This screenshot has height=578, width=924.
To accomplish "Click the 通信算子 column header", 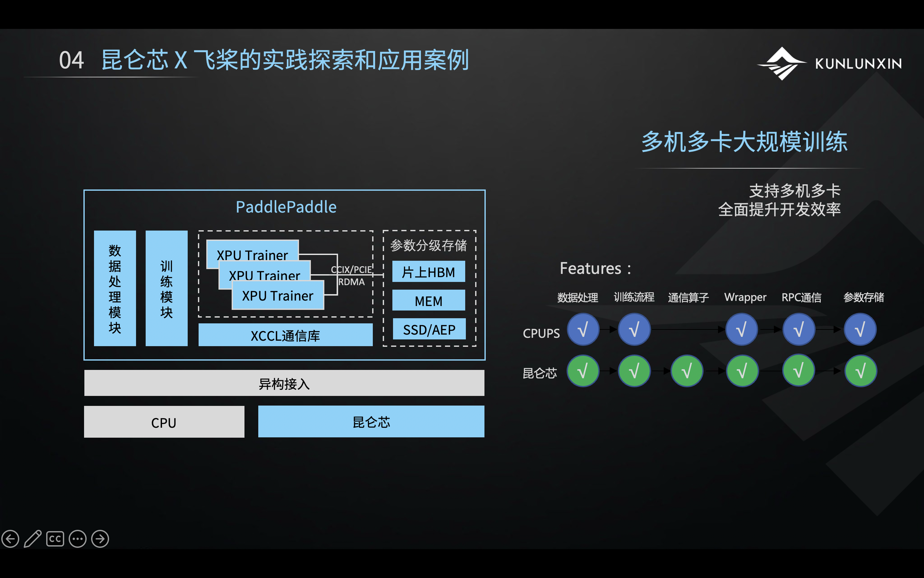I will [x=689, y=297].
